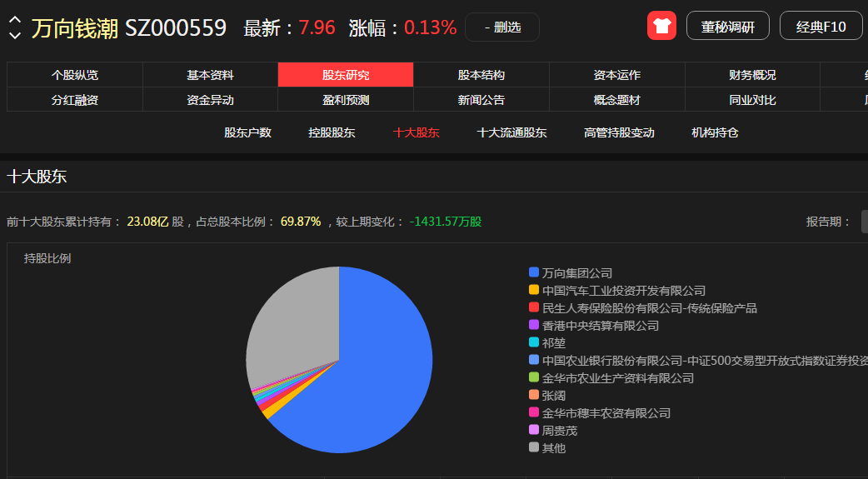868x479 pixels.
Task: Toggle 金华市农业生产资料有限公司 legend green swatch
Action: pyautogui.click(x=534, y=377)
